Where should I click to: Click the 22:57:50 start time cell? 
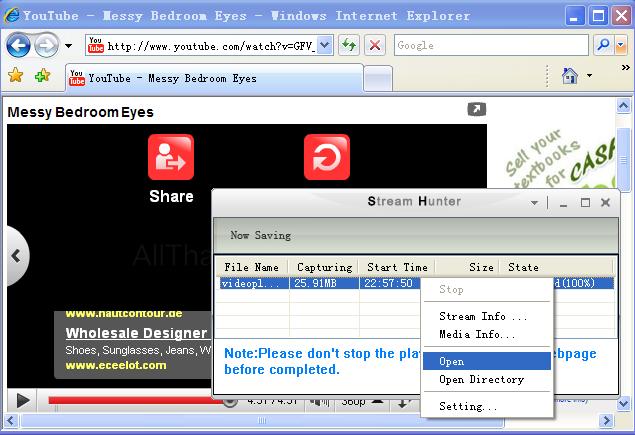(390, 283)
